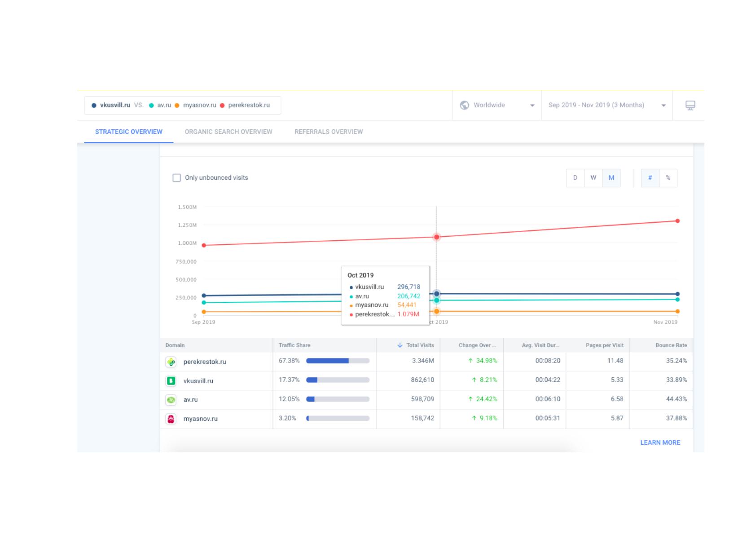Switch chart to percentage view
Image resolution: width=756 pixels, height=535 pixels.
pos(668,178)
